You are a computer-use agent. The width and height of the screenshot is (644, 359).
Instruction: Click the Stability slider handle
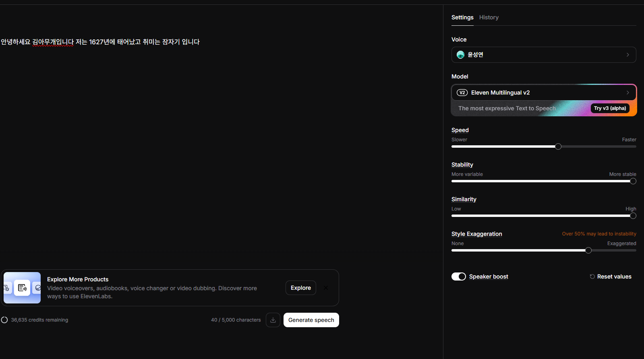633,181
